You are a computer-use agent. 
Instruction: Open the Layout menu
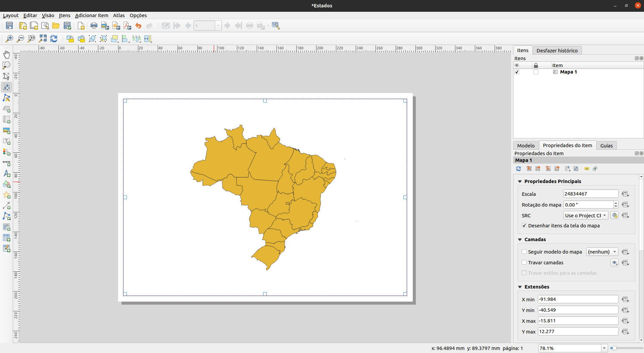tap(11, 15)
